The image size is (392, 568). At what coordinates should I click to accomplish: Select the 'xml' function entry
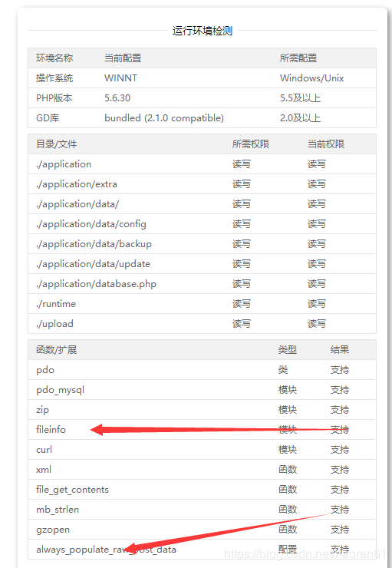coord(44,470)
